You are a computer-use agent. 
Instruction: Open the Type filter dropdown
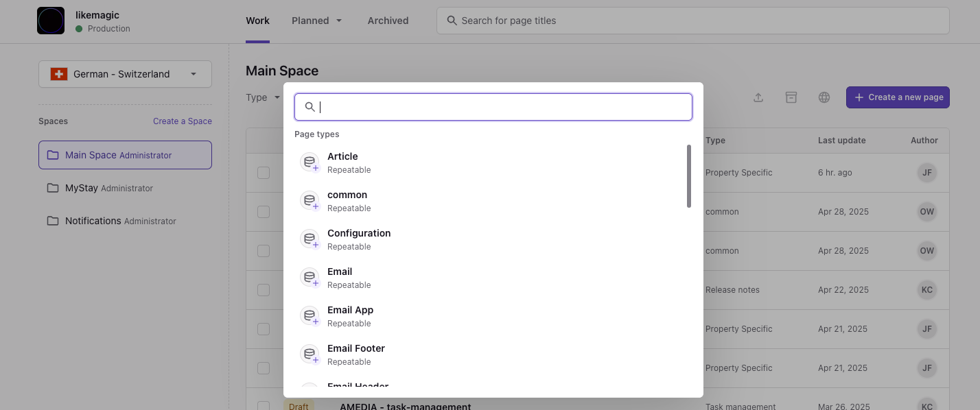[263, 97]
